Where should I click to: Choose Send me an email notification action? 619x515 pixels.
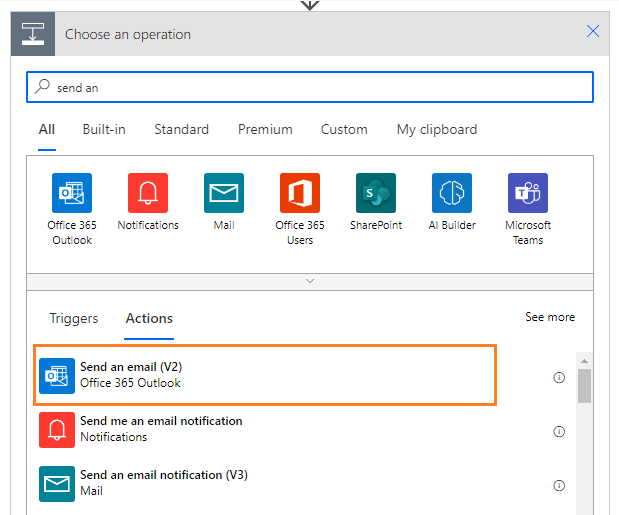265,430
